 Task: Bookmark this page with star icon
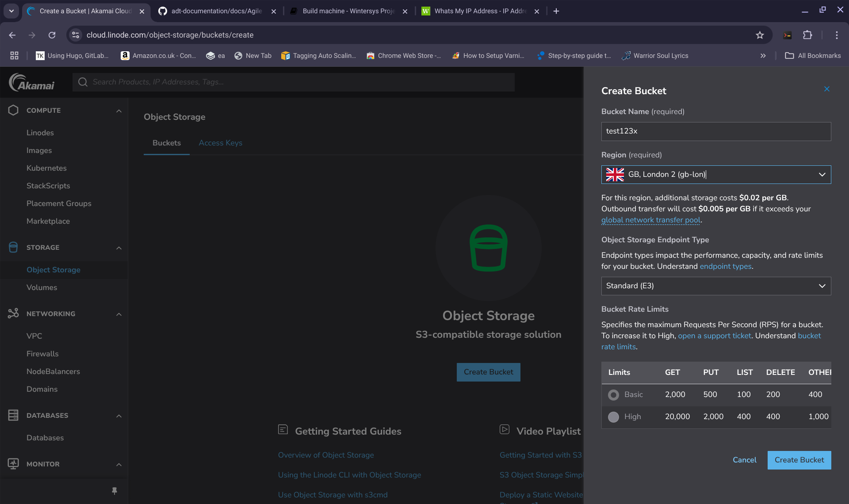coord(760,35)
